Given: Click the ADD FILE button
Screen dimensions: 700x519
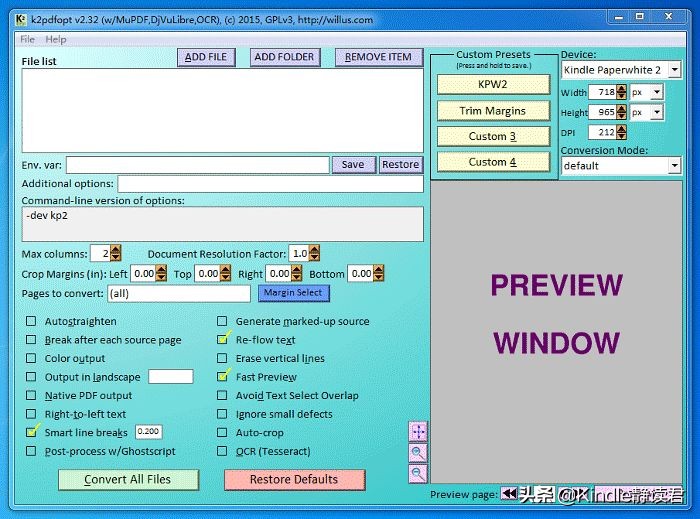Looking at the screenshot, I should pos(206,57).
